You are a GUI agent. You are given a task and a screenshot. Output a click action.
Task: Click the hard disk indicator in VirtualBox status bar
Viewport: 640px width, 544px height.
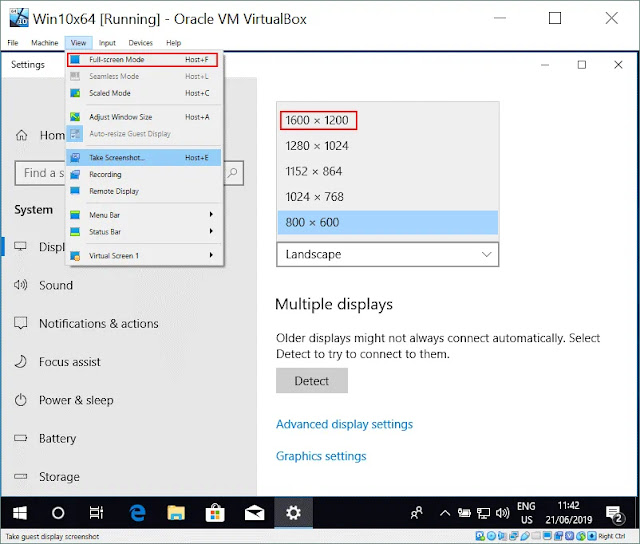coord(480,536)
